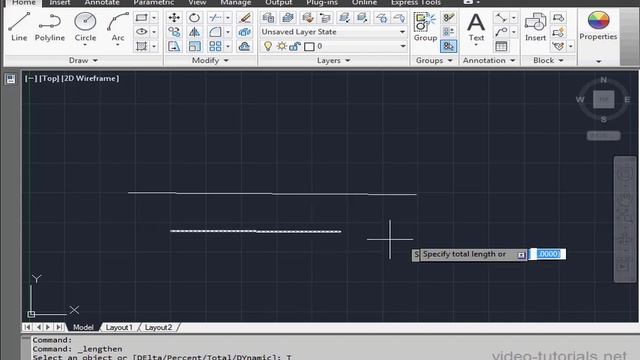640x360 pixels.
Task: Expand the Modify panel
Action: [210, 60]
